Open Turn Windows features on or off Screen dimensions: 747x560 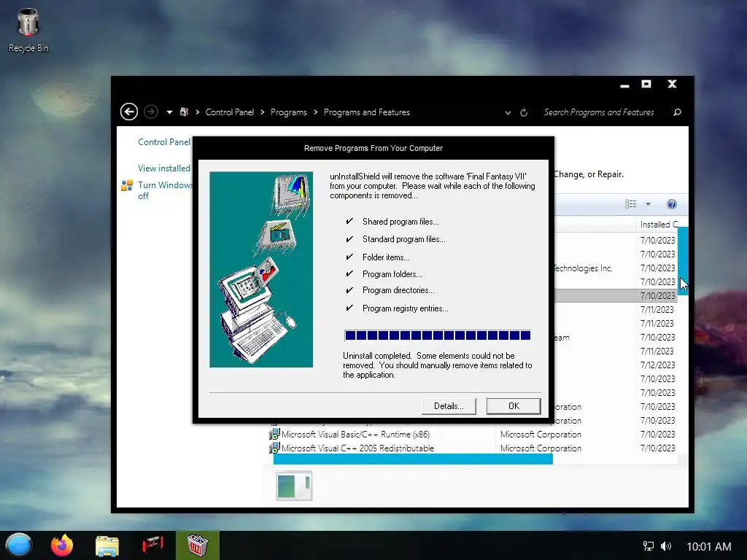(165, 190)
